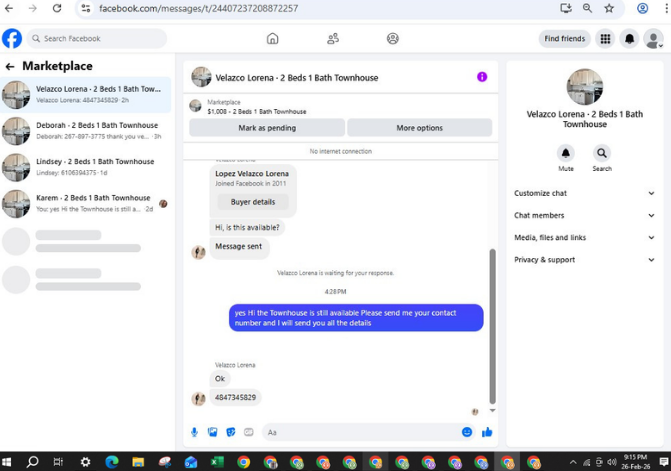The image size is (671, 471).
Task: Open the Facebook menu grid icon
Action: pyautogui.click(x=605, y=39)
